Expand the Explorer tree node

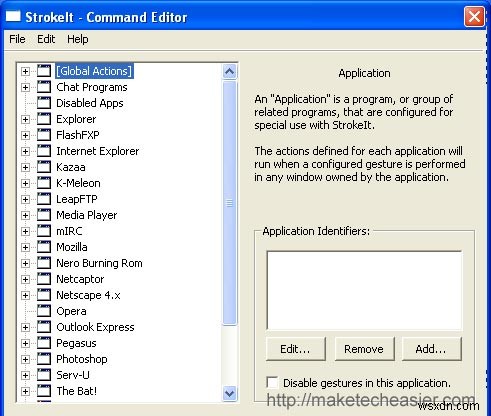(25, 119)
